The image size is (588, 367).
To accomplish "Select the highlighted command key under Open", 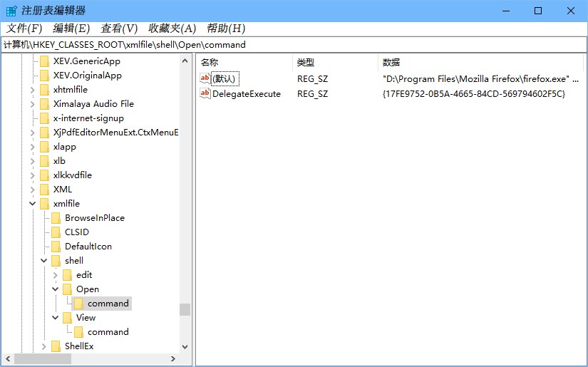I will click(108, 304).
